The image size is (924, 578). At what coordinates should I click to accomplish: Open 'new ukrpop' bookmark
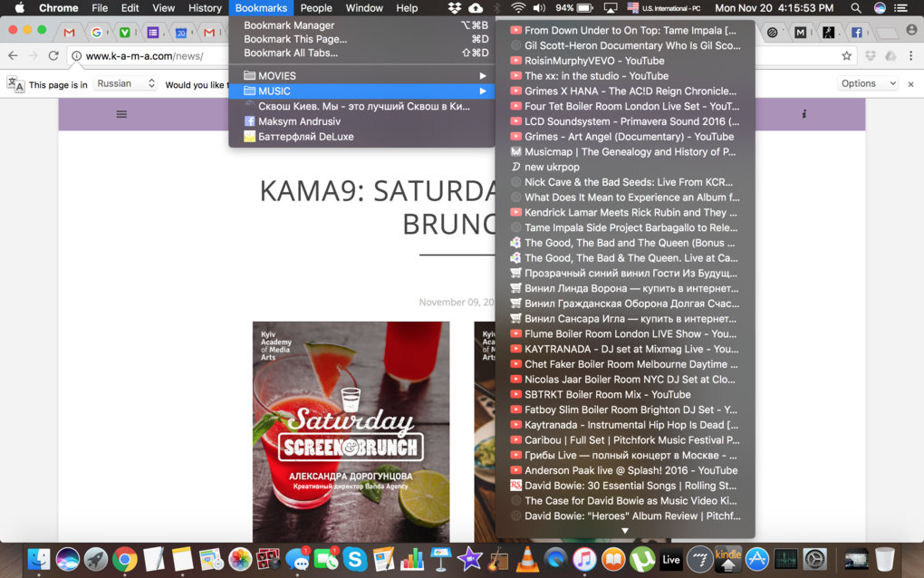pyautogui.click(x=625, y=167)
